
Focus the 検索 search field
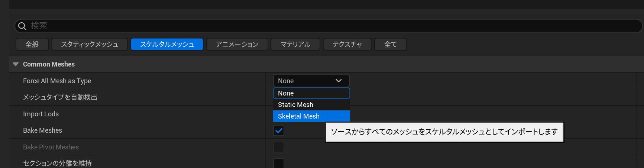pyautogui.click(x=329, y=26)
